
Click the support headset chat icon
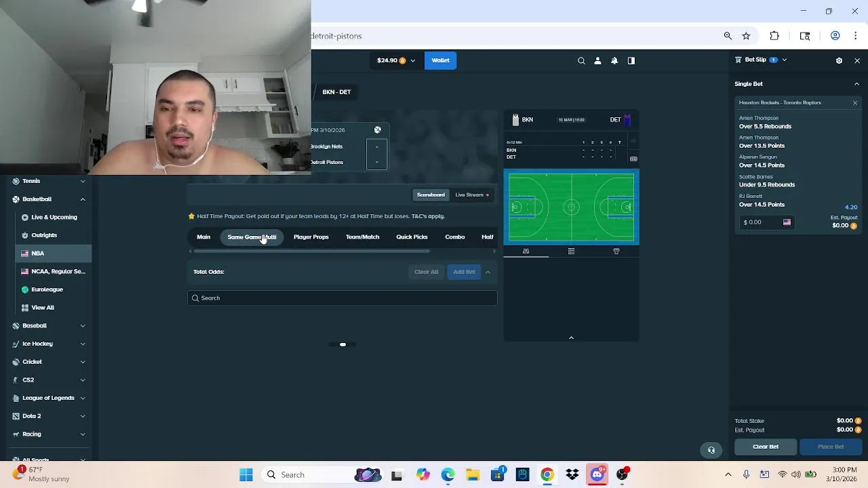coord(711,450)
